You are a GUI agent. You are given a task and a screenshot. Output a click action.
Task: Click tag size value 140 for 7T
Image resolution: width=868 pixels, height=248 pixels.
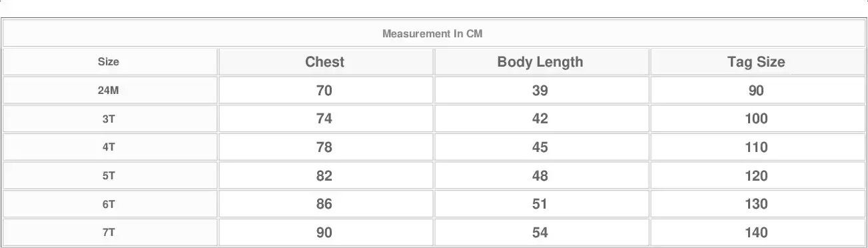click(x=756, y=233)
